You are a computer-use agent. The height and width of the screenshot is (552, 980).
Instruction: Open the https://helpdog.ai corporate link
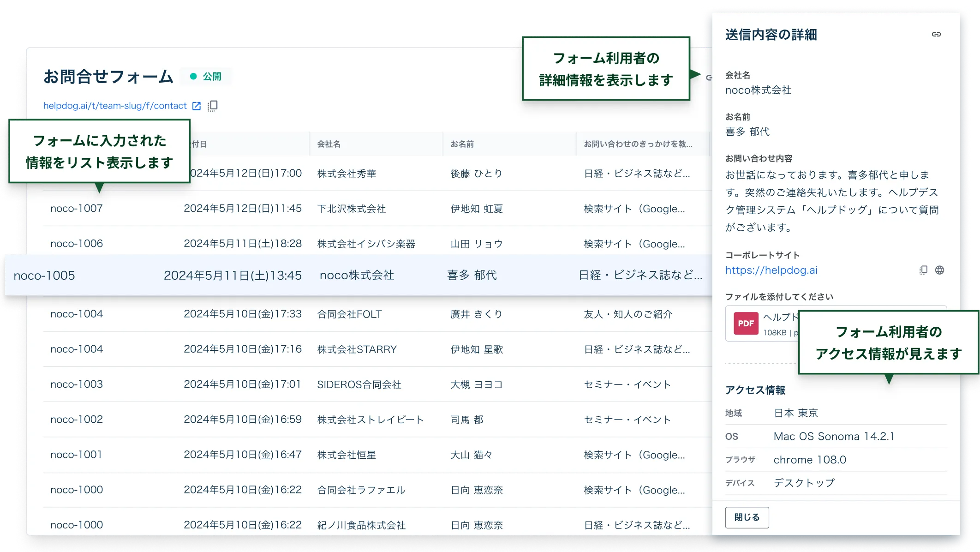[x=771, y=270]
